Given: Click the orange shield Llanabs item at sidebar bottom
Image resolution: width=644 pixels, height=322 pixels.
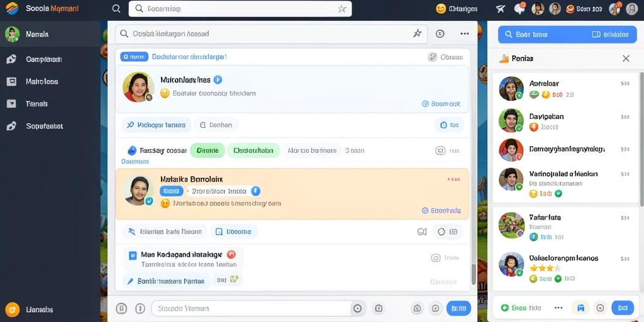Looking at the screenshot, I should tap(29, 309).
